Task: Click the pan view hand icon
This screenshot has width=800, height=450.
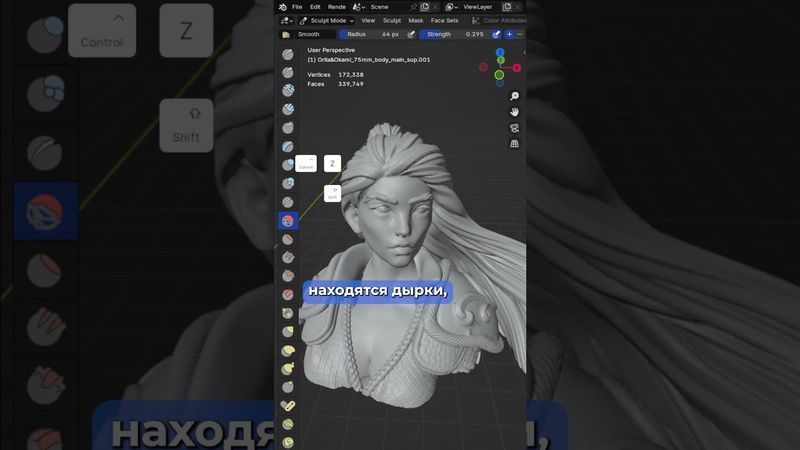Action: pos(514,112)
